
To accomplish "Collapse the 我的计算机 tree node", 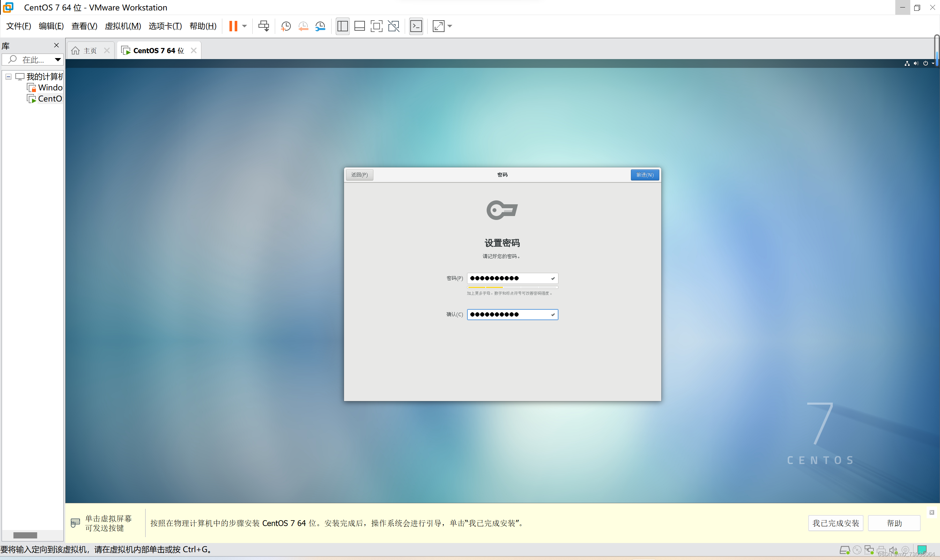I will 8,77.
